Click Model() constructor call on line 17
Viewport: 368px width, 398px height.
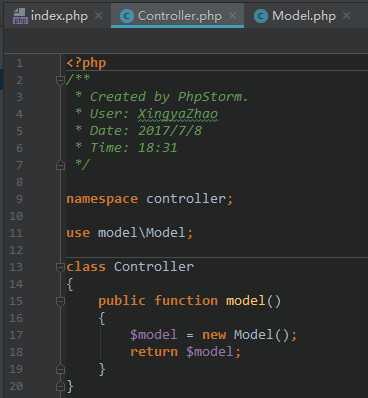coord(261,335)
